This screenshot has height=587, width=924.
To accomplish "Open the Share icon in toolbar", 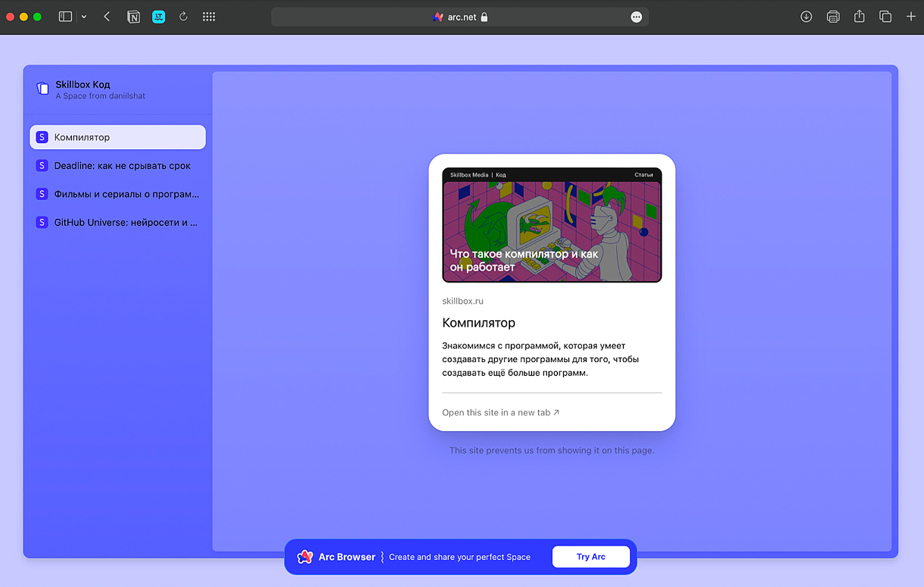I will click(x=859, y=16).
